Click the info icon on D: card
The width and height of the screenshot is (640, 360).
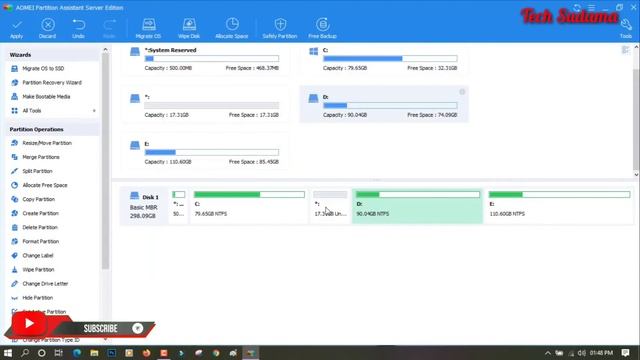point(462,92)
